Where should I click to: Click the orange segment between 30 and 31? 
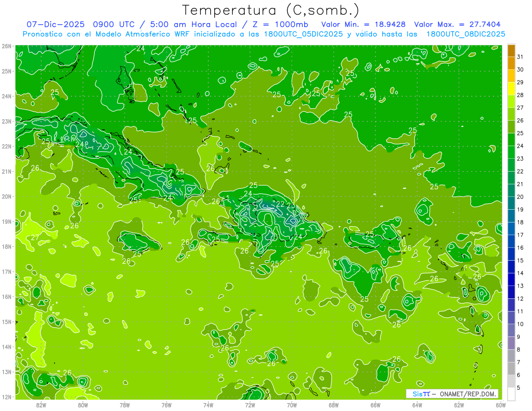[x=511, y=63]
